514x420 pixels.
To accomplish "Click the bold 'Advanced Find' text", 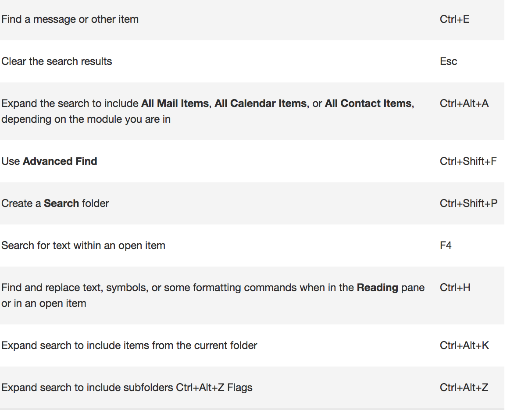I will [x=60, y=161].
